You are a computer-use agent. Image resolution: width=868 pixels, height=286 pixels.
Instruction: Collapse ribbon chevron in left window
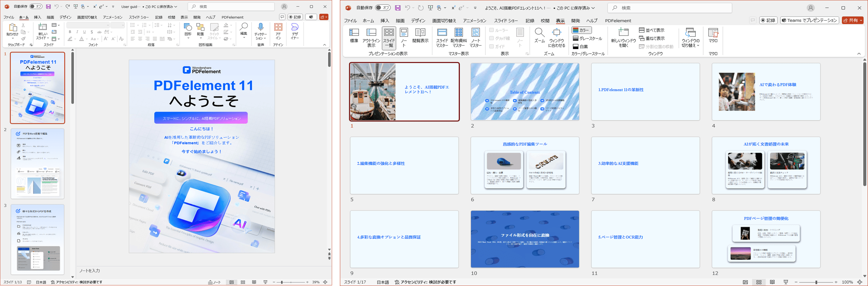tap(325, 45)
